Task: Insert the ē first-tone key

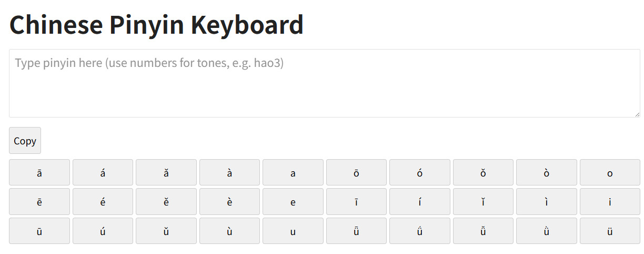Action: tap(39, 202)
